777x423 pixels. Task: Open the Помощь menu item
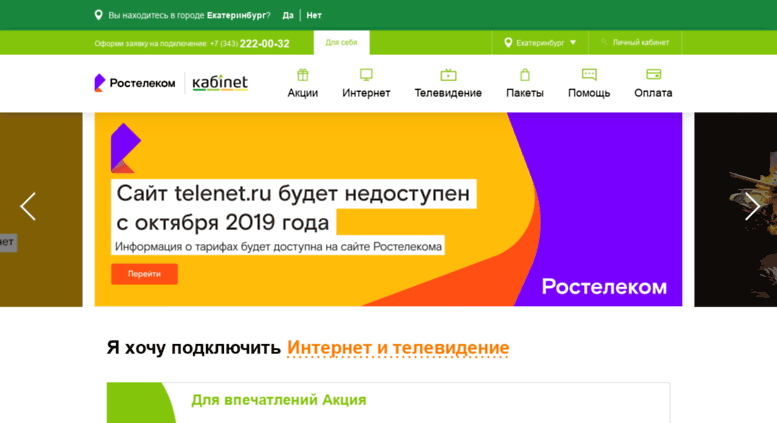pos(589,93)
